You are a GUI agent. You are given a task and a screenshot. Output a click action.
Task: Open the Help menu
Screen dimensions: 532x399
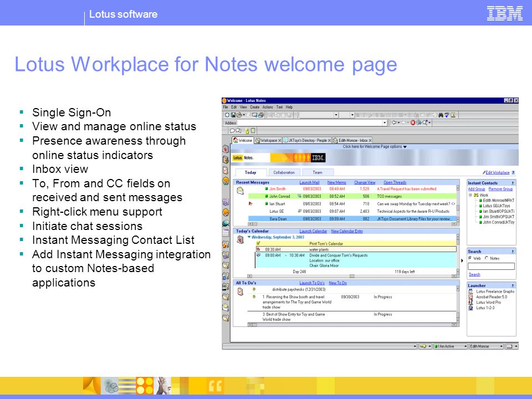point(289,107)
